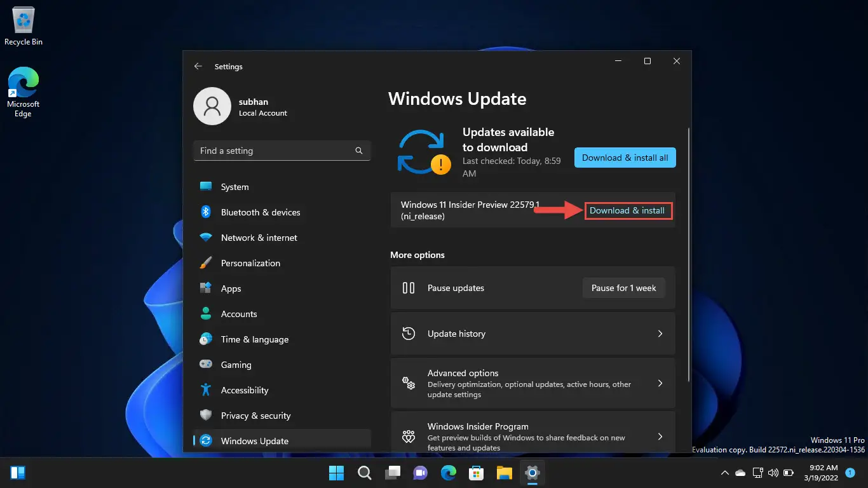This screenshot has width=868, height=488.
Task: Expand Update history chevron
Action: pyautogui.click(x=660, y=334)
